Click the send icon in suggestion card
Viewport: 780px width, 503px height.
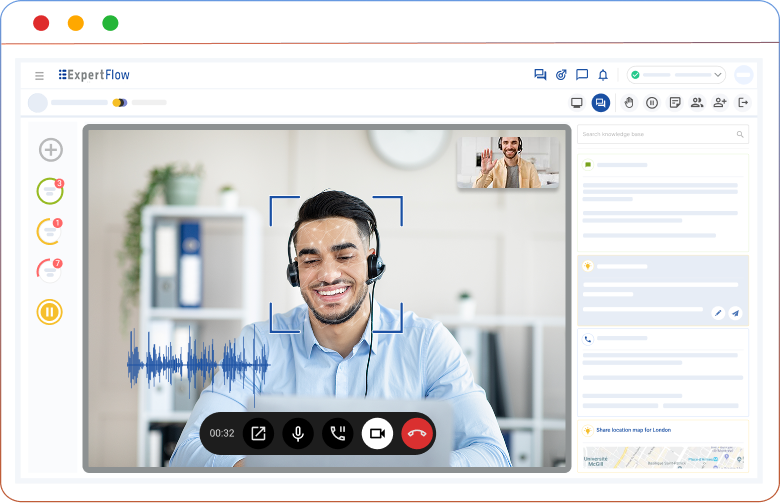[735, 313]
